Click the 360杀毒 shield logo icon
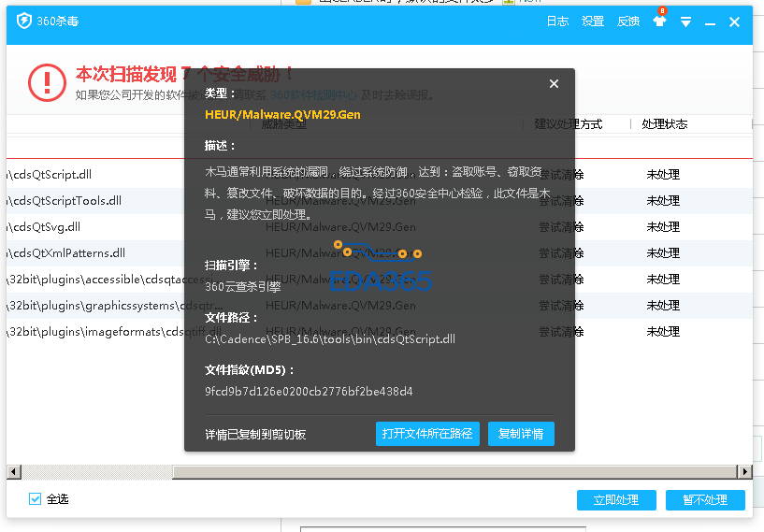 (x=24, y=21)
